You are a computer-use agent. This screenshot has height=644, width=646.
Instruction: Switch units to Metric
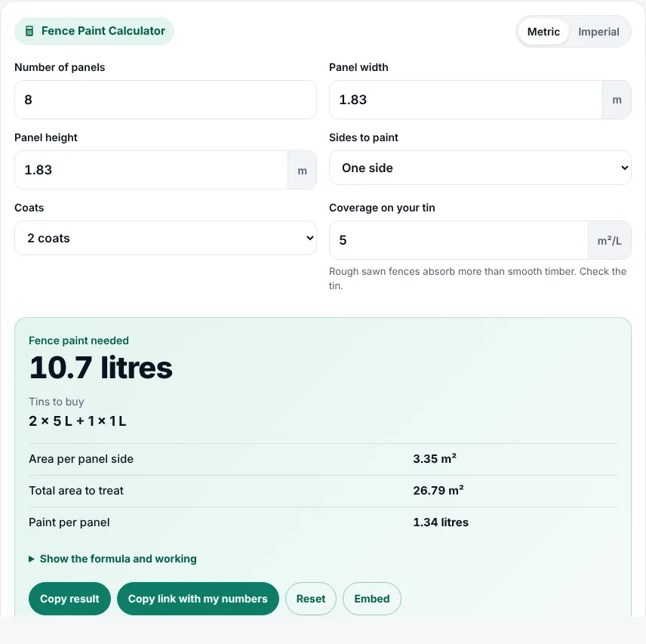(x=543, y=32)
